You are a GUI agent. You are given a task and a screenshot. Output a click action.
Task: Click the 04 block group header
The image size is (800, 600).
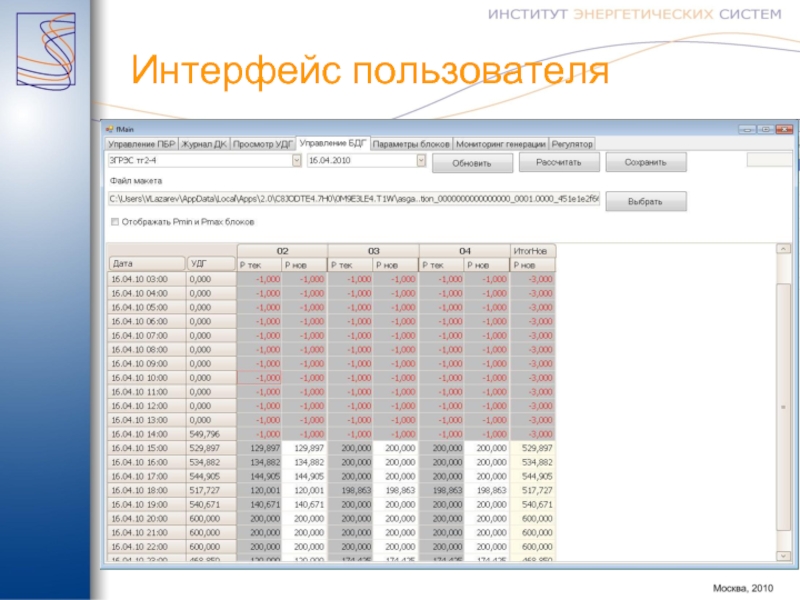pyautogui.click(x=464, y=251)
